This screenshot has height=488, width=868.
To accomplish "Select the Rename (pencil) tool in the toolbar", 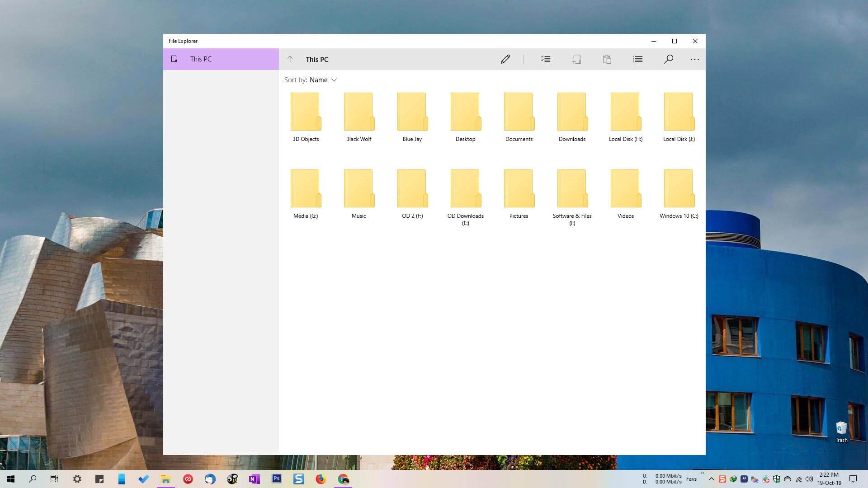I will (505, 59).
